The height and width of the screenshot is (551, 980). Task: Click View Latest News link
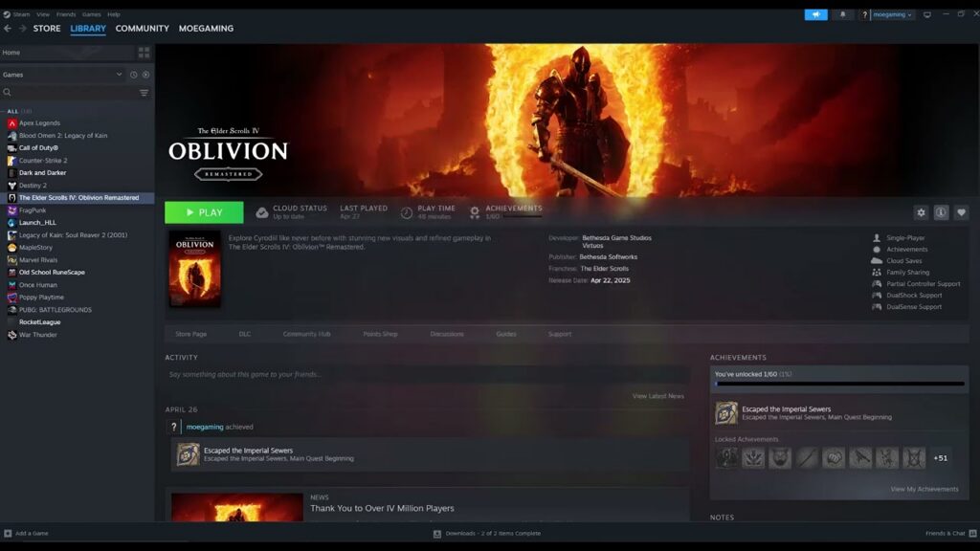coord(658,396)
